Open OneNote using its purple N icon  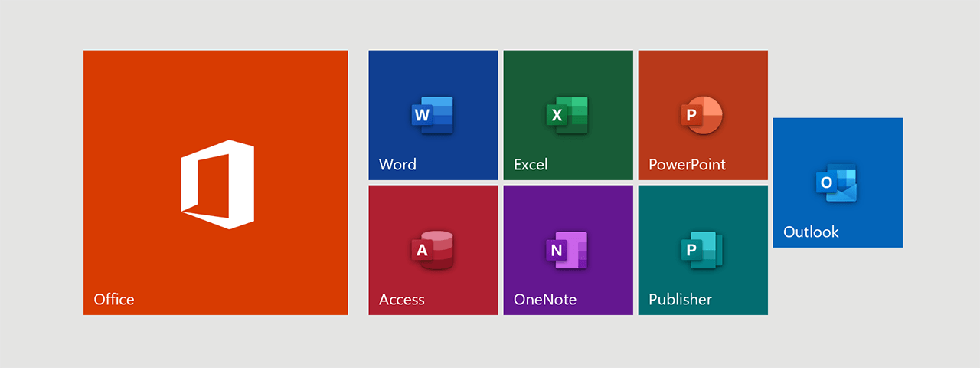tap(567, 250)
